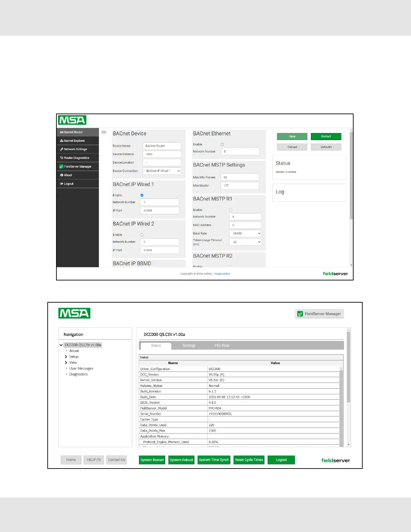
Task: Click the green Logout button
Action: pyautogui.click(x=281, y=460)
